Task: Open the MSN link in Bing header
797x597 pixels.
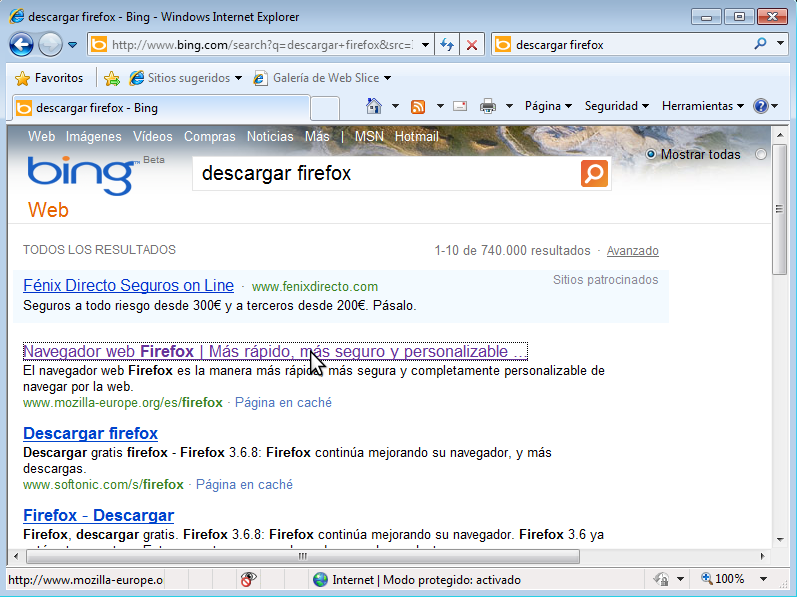Action: 369,136
